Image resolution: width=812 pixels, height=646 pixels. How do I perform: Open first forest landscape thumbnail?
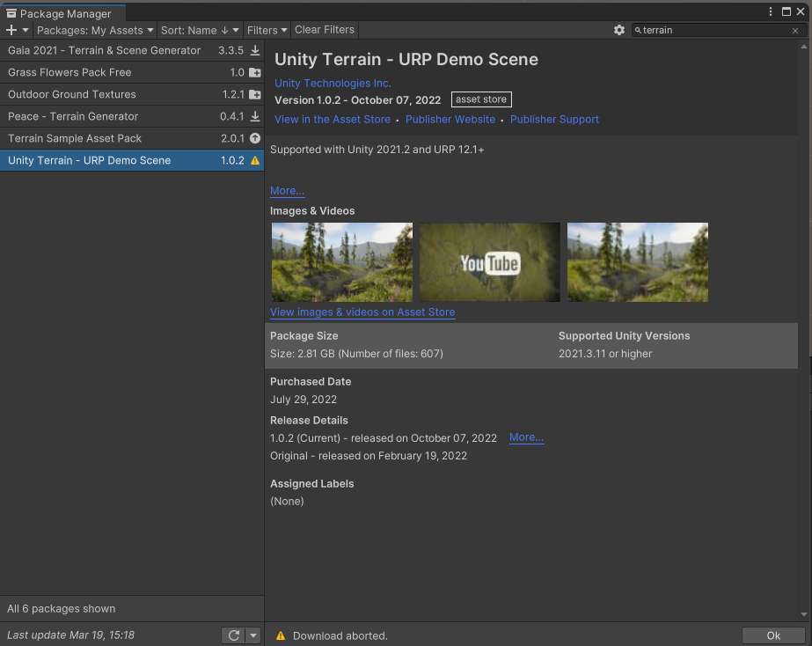click(342, 262)
